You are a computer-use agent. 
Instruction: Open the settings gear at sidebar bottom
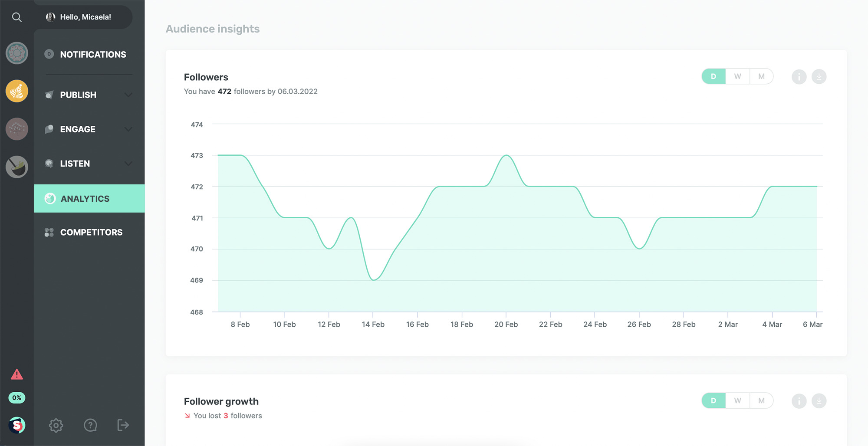point(56,425)
